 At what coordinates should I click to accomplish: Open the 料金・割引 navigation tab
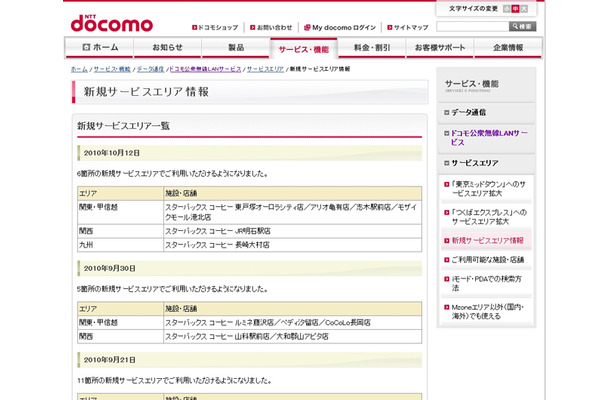[372, 47]
